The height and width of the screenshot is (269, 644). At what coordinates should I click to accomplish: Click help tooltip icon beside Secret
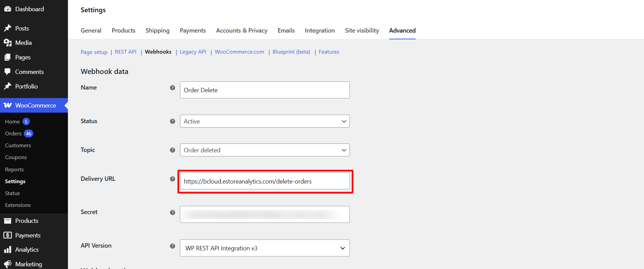173,212
